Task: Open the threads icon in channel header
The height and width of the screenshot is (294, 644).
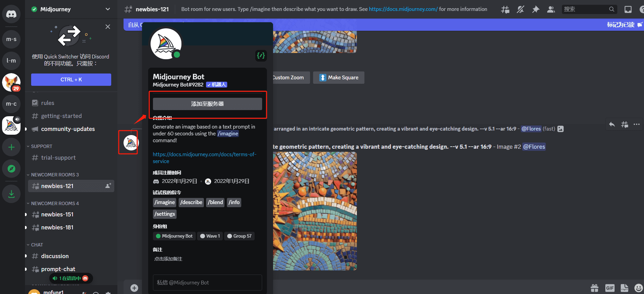Action: point(505,10)
